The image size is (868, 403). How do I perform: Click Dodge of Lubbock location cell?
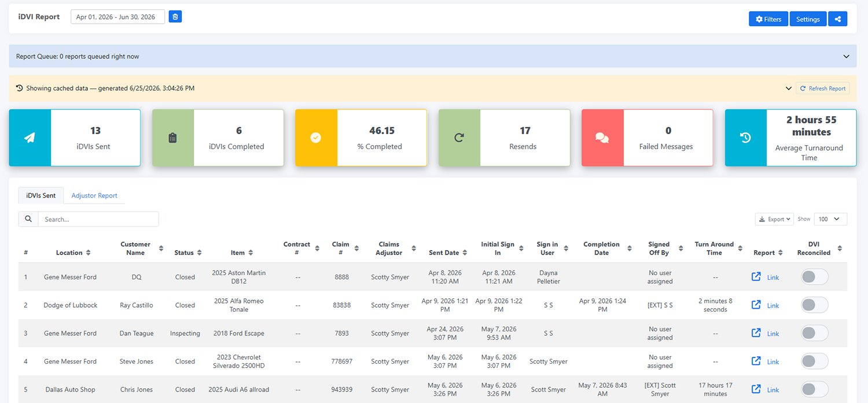tap(71, 305)
